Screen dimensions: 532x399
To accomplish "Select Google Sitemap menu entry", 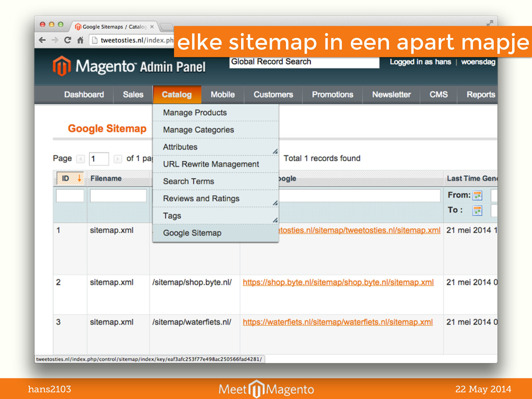I will [x=215, y=233].
